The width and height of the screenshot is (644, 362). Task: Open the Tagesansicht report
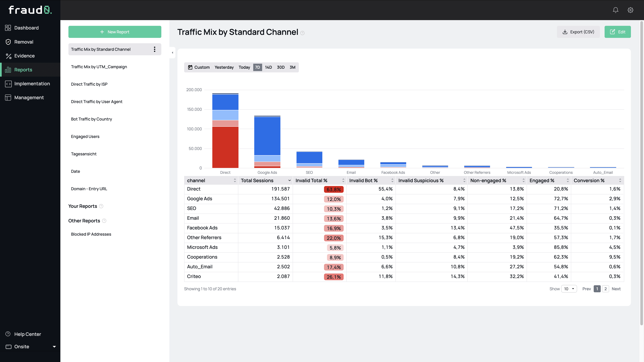(84, 154)
